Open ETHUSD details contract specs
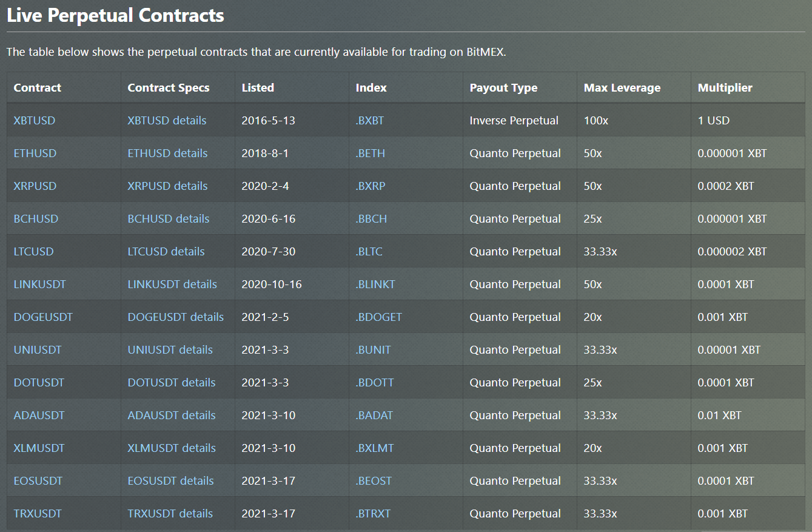Image resolution: width=812 pixels, height=532 pixels. click(x=167, y=153)
